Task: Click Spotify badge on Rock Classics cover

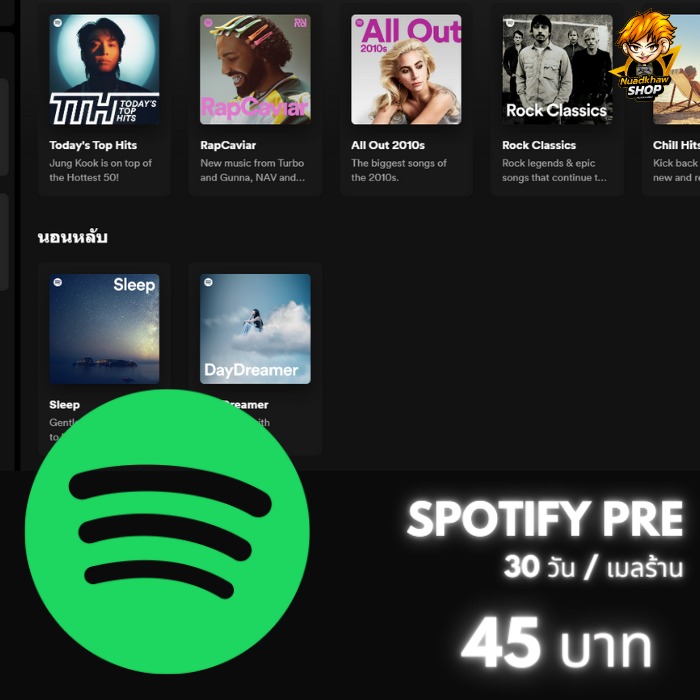Action: [511, 23]
